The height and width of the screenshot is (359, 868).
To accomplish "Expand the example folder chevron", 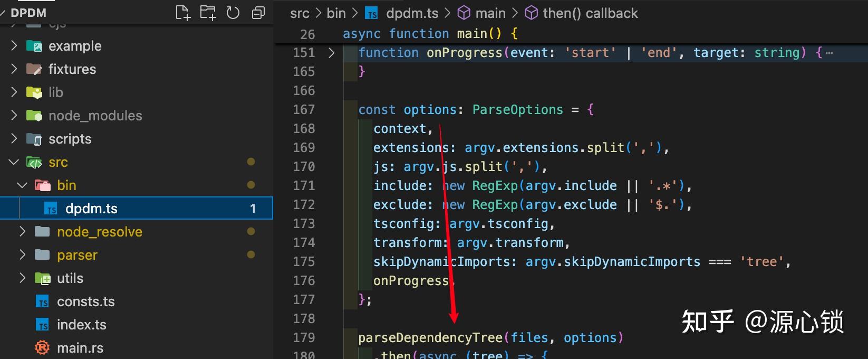I will [14, 46].
